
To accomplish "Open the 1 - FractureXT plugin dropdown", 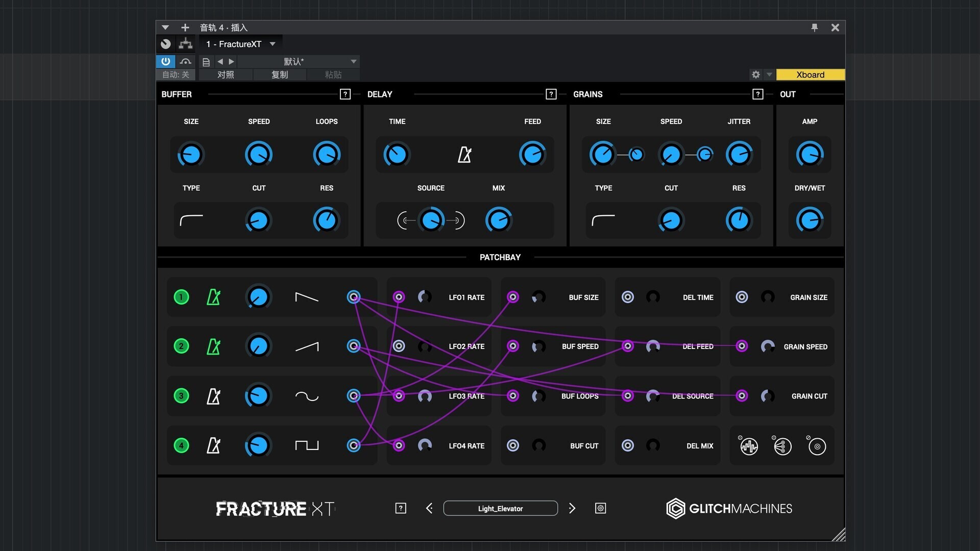I will pyautogui.click(x=241, y=44).
